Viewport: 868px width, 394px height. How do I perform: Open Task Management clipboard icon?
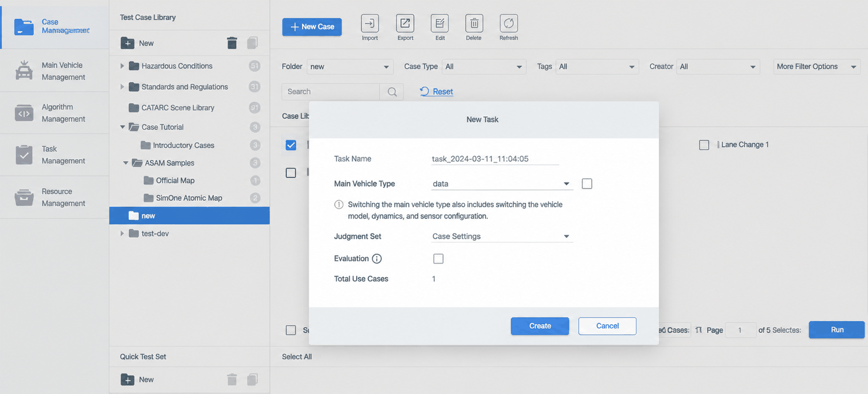24,155
